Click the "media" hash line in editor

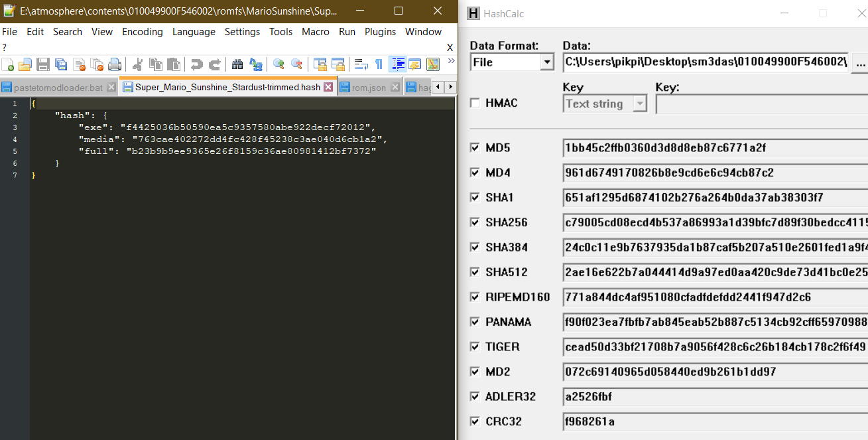[x=232, y=139]
